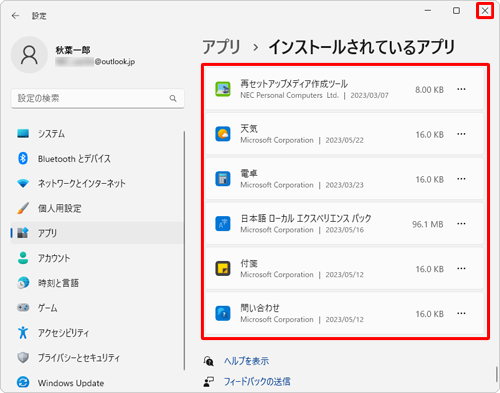Screen dimensions: 500x393
Task: Open Bluetooth とデバイス category
Action: coord(97,159)
